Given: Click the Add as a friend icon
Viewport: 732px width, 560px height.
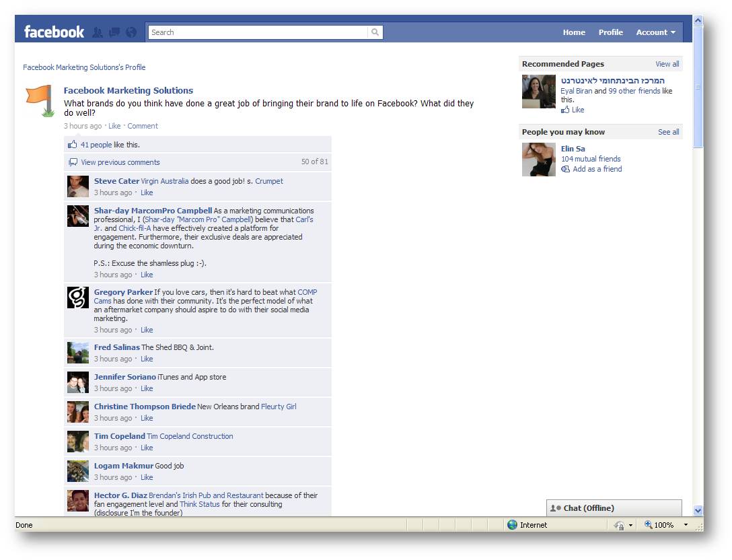Looking at the screenshot, I should pos(565,169).
